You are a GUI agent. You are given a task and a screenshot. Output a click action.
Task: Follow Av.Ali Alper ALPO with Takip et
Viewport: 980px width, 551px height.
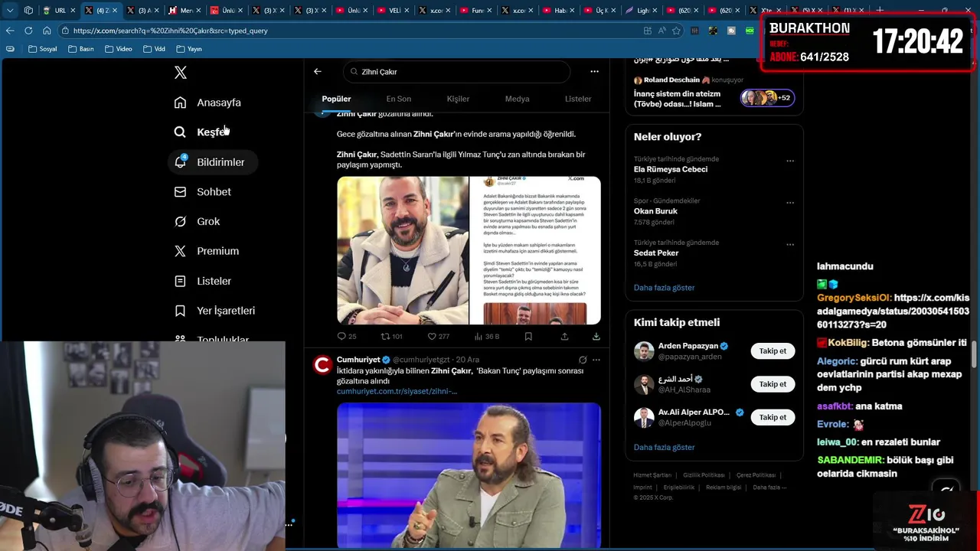773,417
